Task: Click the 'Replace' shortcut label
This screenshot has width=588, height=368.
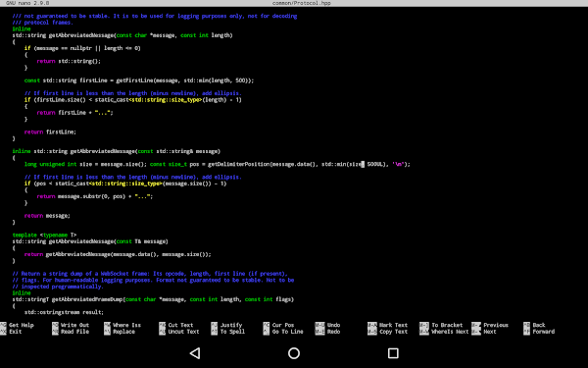Action: pyautogui.click(x=123, y=332)
